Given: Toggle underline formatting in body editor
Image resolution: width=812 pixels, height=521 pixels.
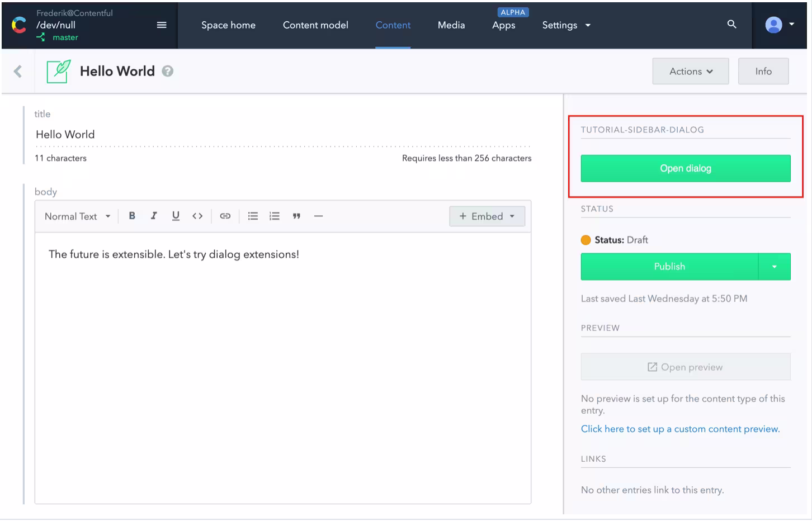Looking at the screenshot, I should pyautogui.click(x=176, y=216).
